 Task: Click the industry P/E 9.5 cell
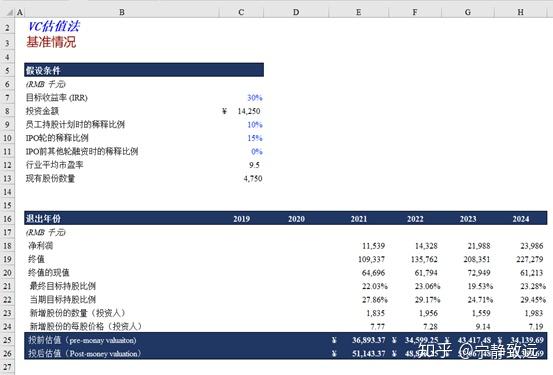coord(241,165)
